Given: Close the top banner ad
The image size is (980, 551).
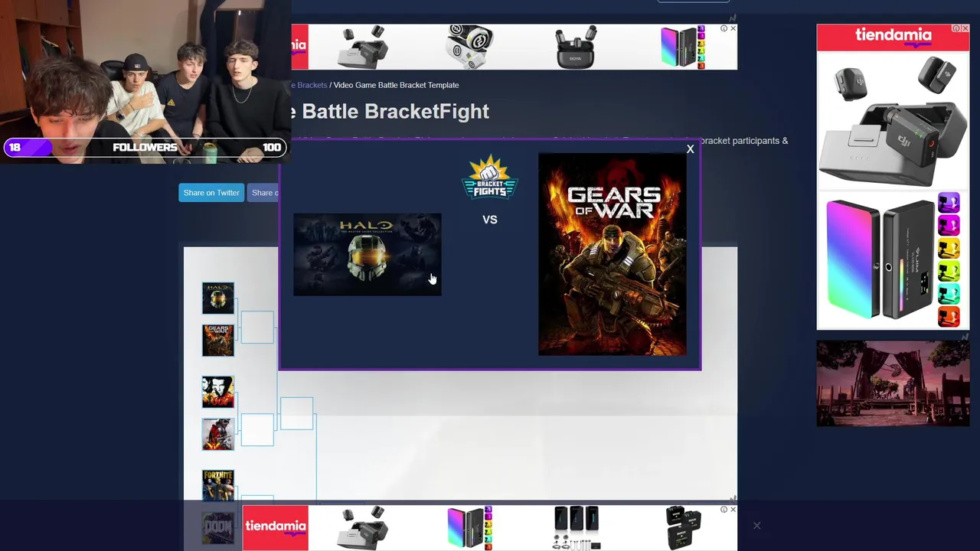Looking at the screenshot, I should (x=733, y=28).
